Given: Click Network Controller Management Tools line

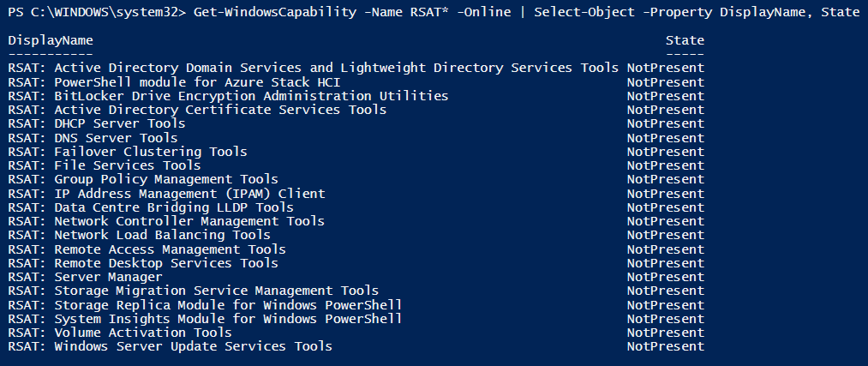Looking at the screenshot, I should click(166, 221).
